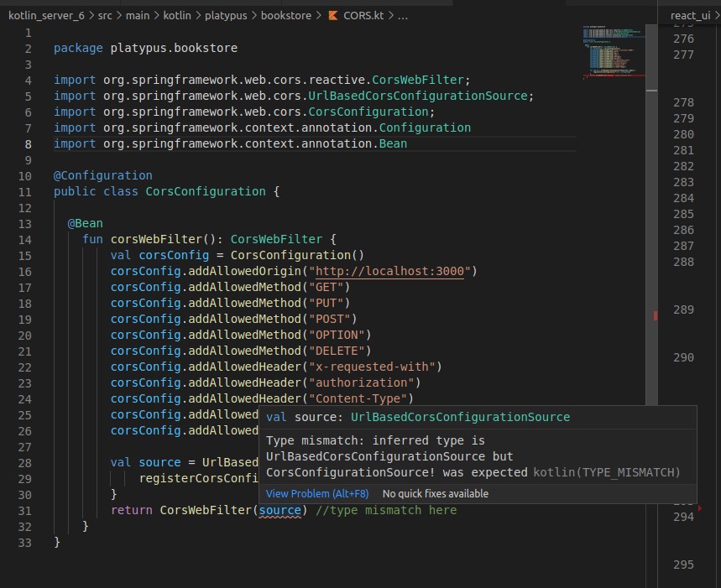Click the corsWebFilter function name on line 14
Image resolution: width=721 pixels, height=588 pixels.
[x=156, y=239]
